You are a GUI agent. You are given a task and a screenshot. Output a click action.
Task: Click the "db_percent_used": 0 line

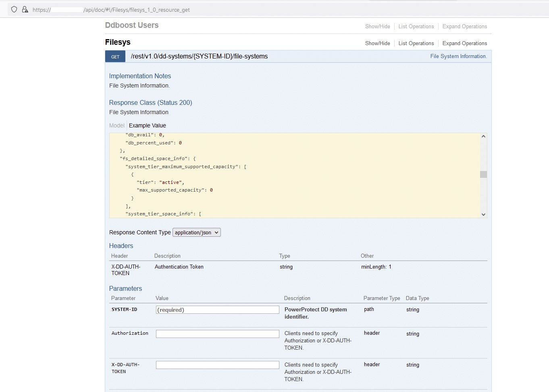pos(154,143)
